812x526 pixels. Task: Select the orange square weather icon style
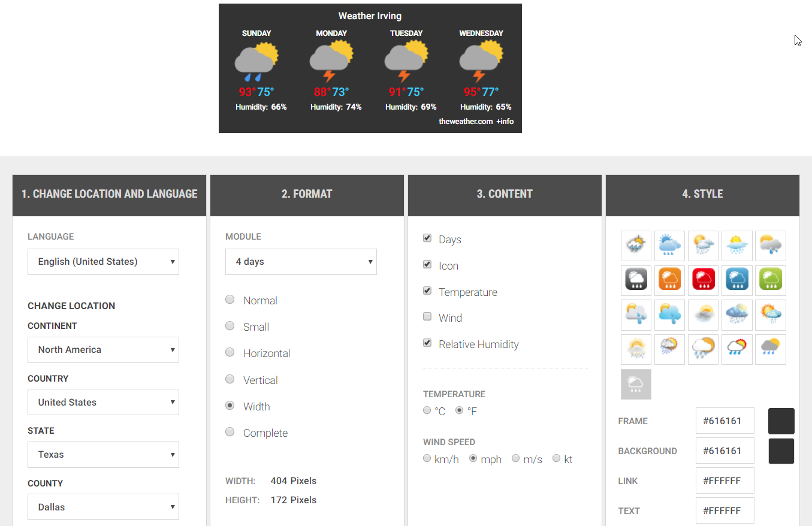tap(669, 280)
